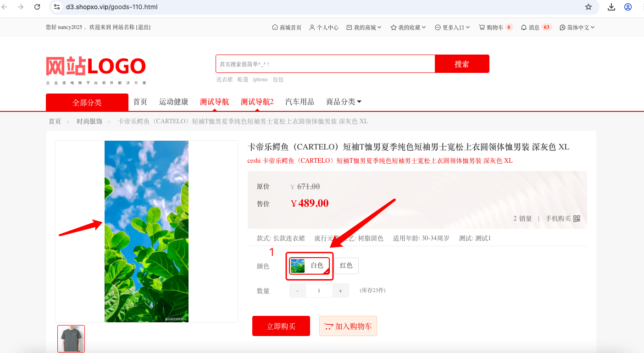Reload the page with refresh icon
The width and height of the screenshot is (644, 353).
tap(37, 7)
